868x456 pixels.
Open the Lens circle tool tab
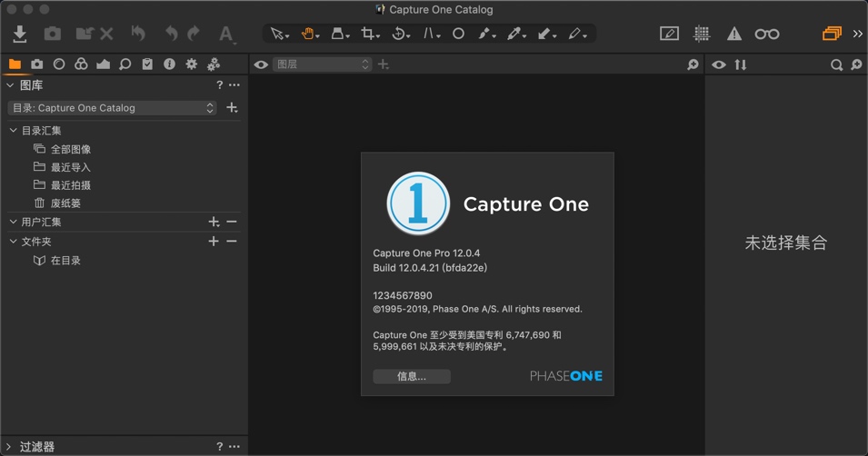(59, 64)
